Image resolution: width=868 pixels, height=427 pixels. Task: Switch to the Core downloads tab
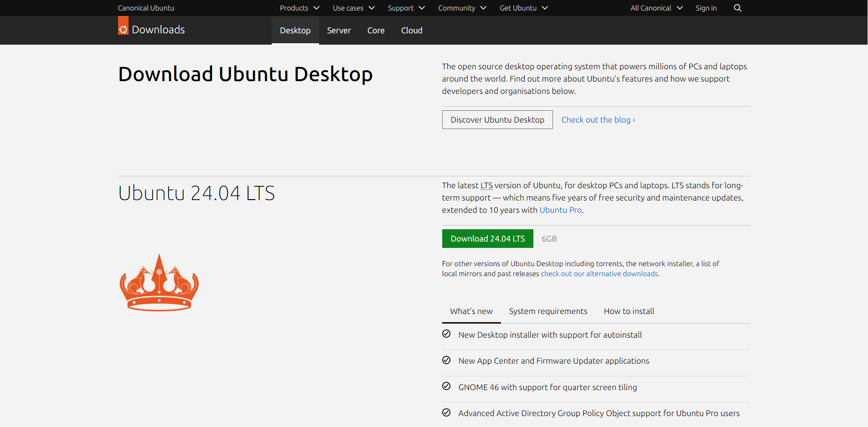click(x=376, y=31)
